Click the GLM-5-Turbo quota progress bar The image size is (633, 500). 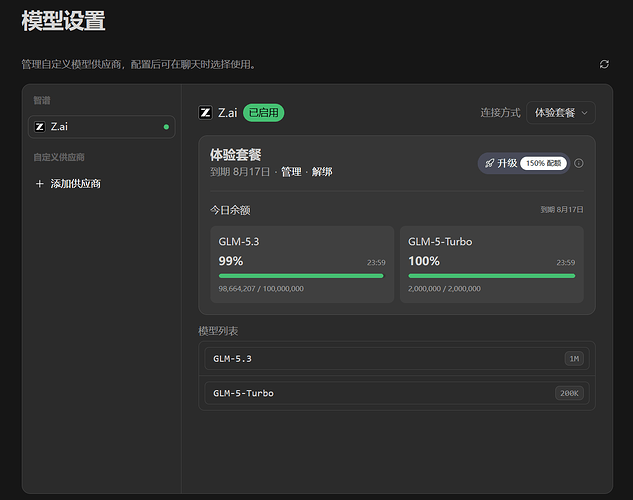click(491, 276)
